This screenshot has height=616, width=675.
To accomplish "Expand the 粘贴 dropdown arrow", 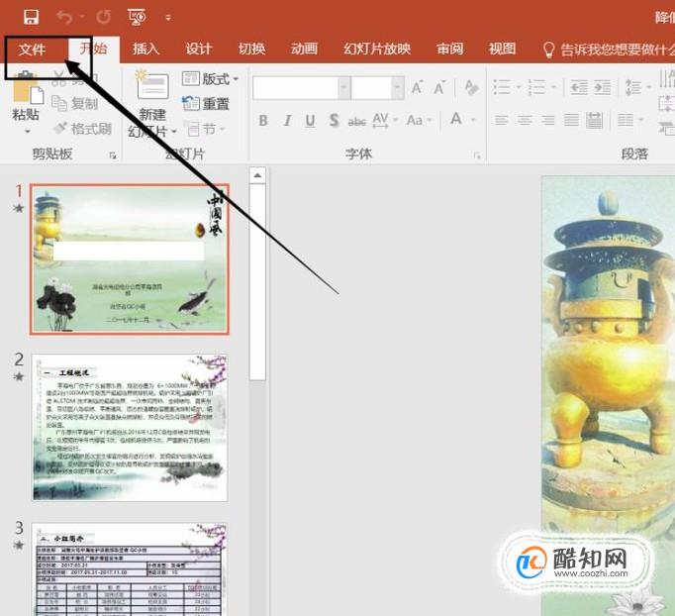I will 28,131.
